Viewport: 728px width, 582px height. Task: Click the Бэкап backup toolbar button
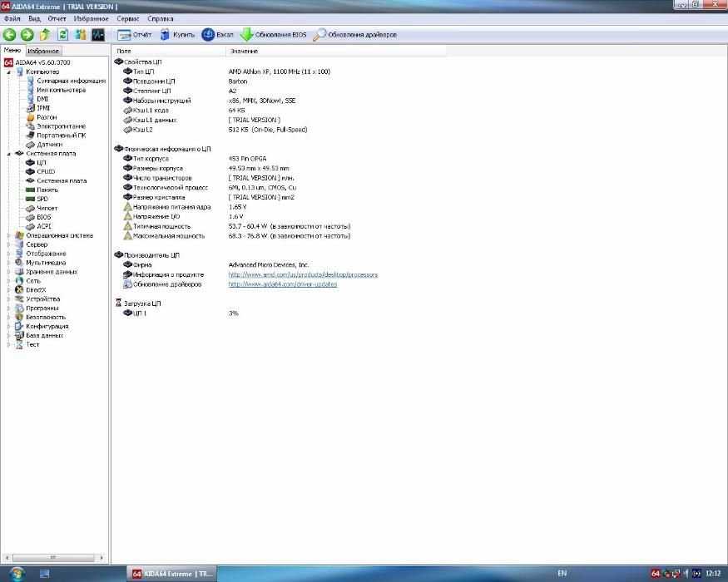(218, 35)
